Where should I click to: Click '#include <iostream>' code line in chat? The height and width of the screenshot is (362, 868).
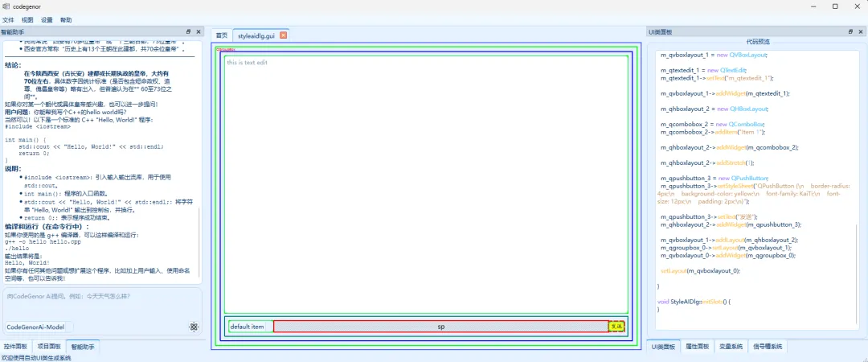pyautogui.click(x=38, y=126)
